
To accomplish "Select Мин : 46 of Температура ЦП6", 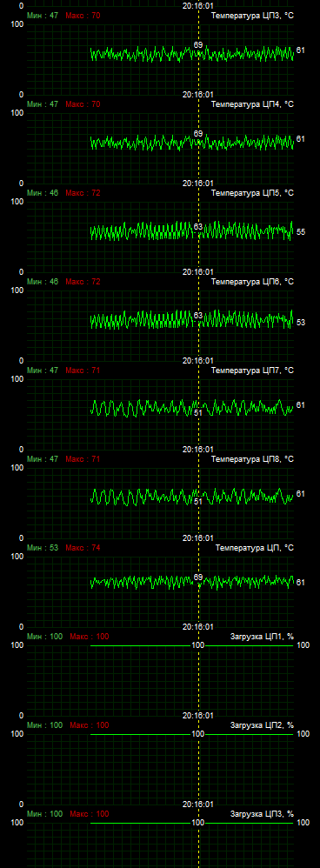I will tap(43, 282).
